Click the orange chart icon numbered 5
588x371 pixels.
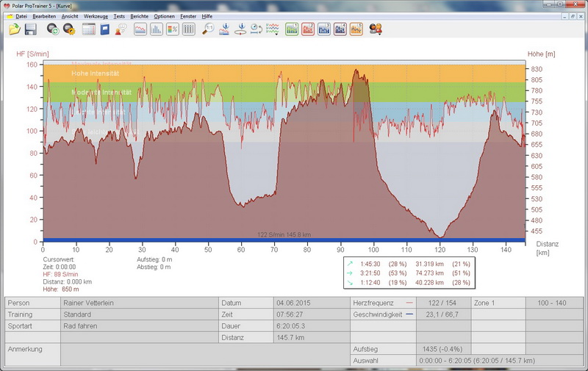point(356,29)
